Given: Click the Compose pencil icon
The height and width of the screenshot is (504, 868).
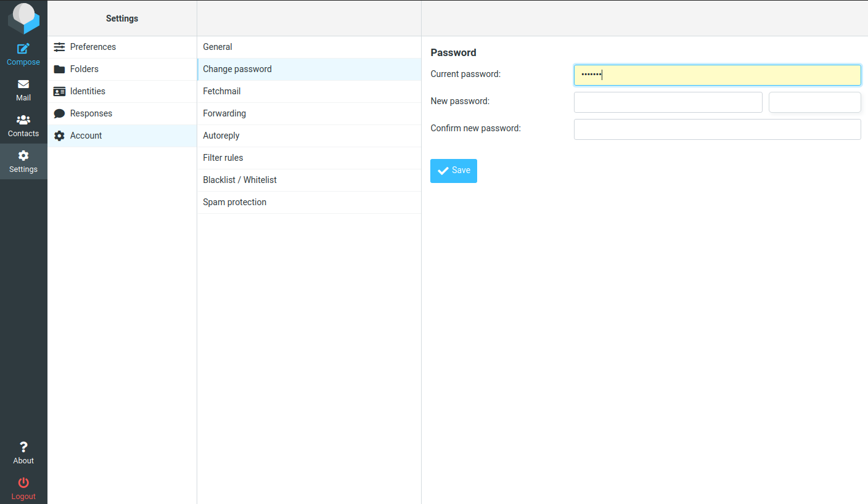Looking at the screenshot, I should [23, 49].
